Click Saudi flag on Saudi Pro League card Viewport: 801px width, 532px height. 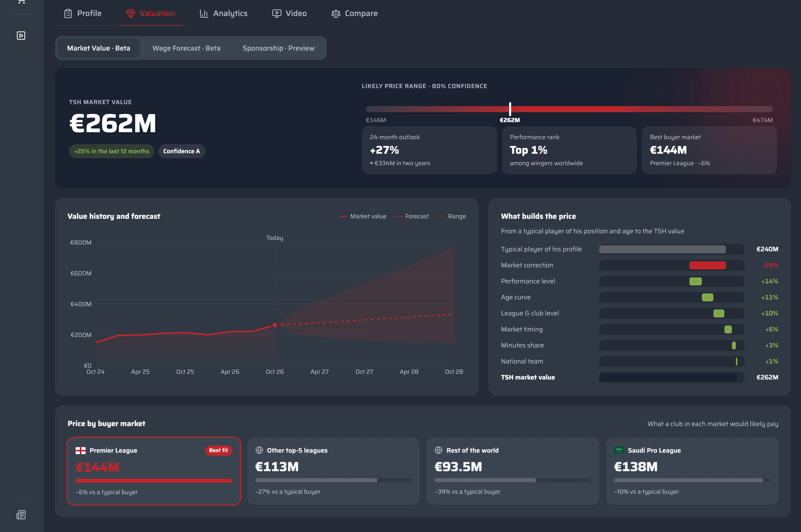pyautogui.click(x=619, y=450)
